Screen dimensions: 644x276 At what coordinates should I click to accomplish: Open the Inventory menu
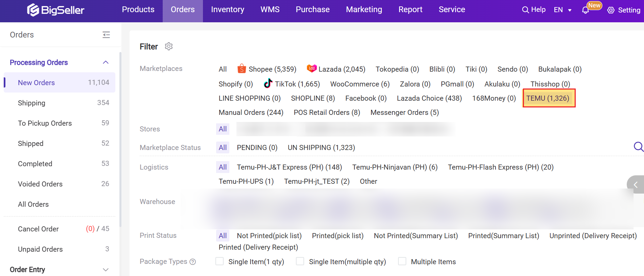pyautogui.click(x=228, y=9)
